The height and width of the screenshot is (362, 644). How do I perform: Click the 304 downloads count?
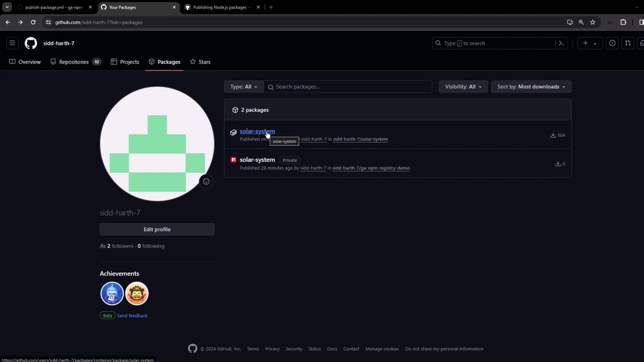[558, 135]
